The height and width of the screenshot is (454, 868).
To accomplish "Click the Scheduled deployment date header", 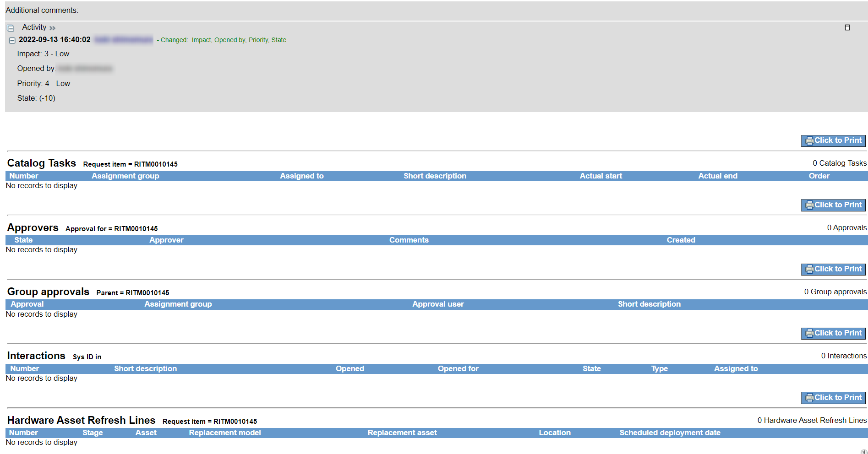I will coord(670,432).
